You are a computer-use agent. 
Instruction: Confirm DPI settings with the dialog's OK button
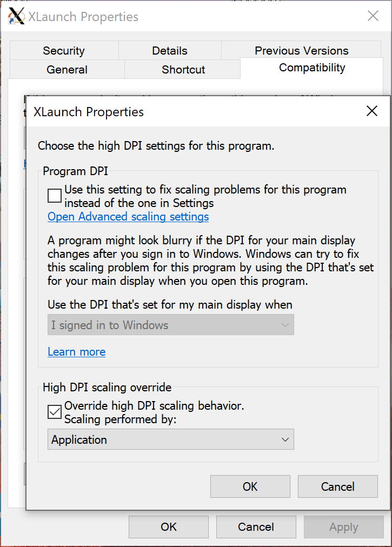[x=250, y=486]
